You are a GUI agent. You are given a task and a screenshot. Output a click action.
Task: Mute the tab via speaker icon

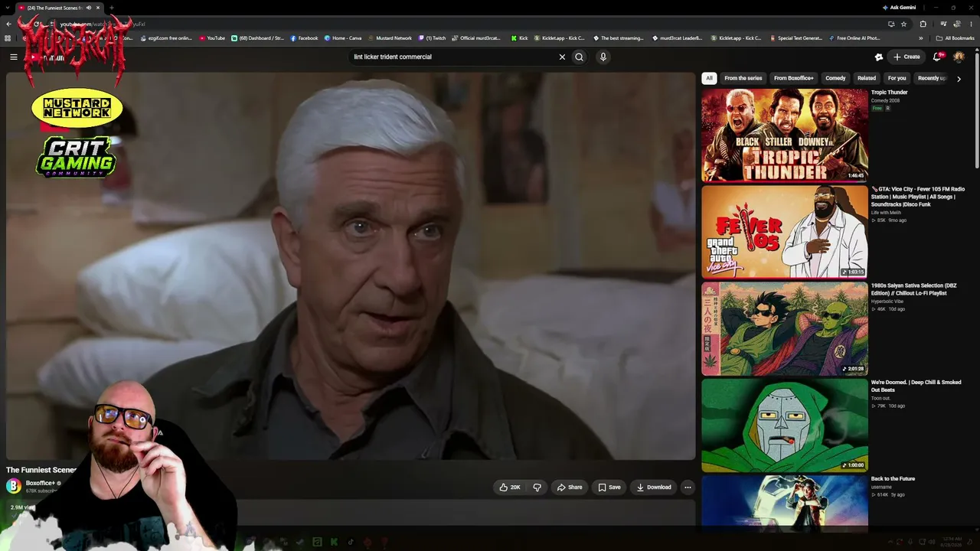89,8
